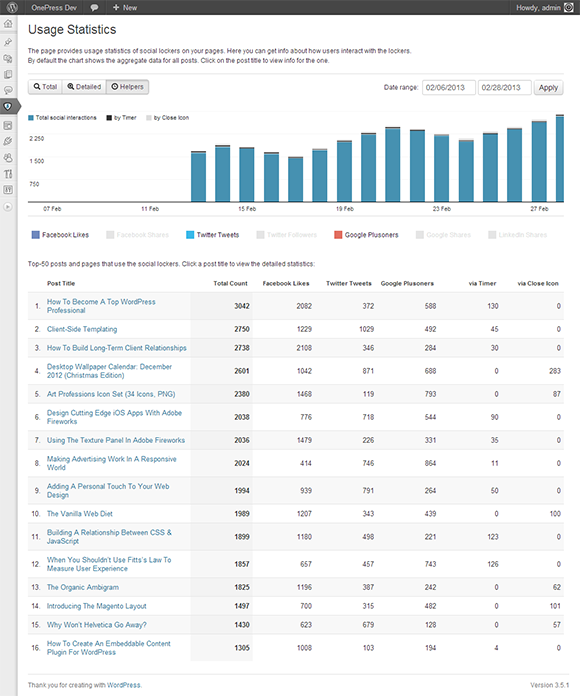Viewport: 580px width, 696px height.
Task: Click the Facebook Likes column header
Action: [286, 283]
